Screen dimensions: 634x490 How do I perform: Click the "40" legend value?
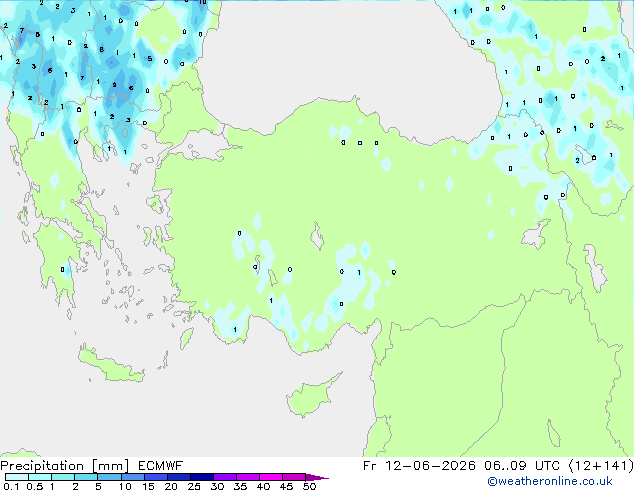(263, 486)
